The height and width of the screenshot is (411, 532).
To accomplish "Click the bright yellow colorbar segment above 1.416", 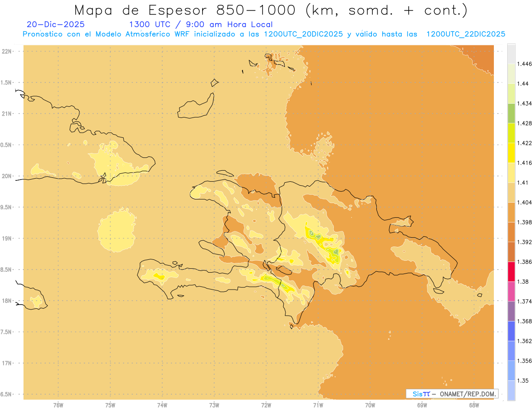I will pyautogui.click(x=511, y=153).
